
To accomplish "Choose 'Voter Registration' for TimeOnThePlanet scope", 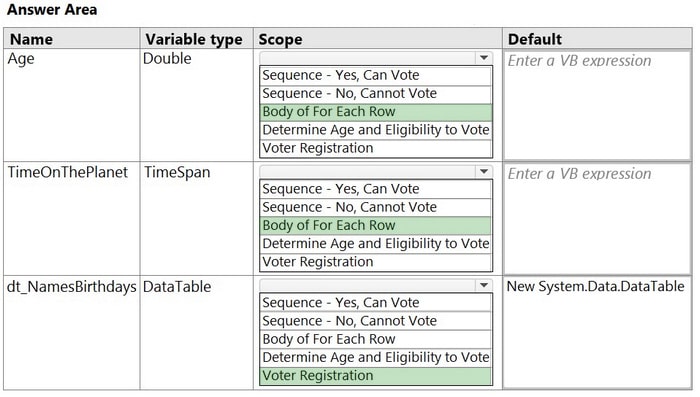I will (376, 262).
